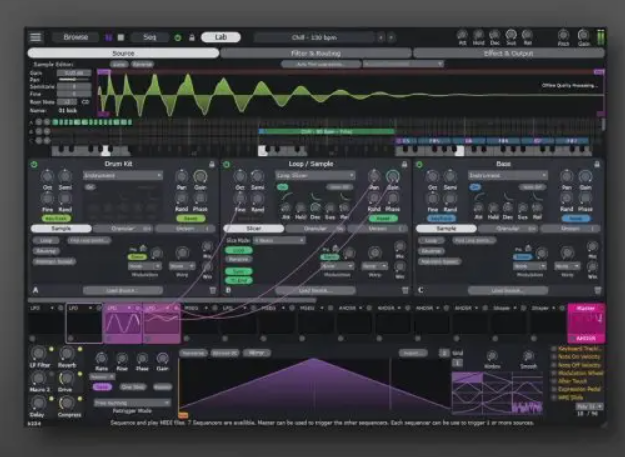Toggle the Loop / Sample power icon

pos(224,163)
